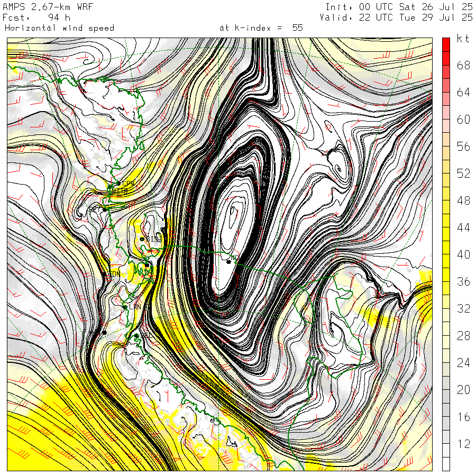This screenshot has width=476, height=476.
Task: Click the 56 value on the colorbar scale
Action: pos(463,147)
